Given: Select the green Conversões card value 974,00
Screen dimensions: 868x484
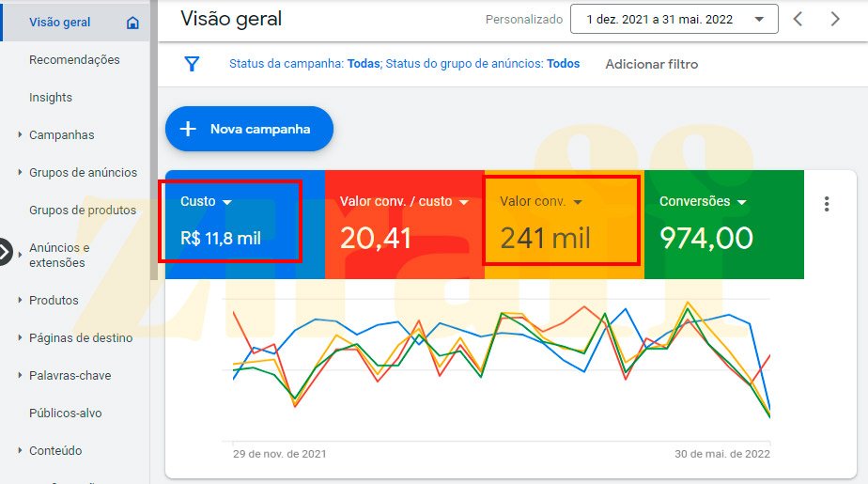Looking at the screenshot, I should pyautogui.click(x=706, y=239).
